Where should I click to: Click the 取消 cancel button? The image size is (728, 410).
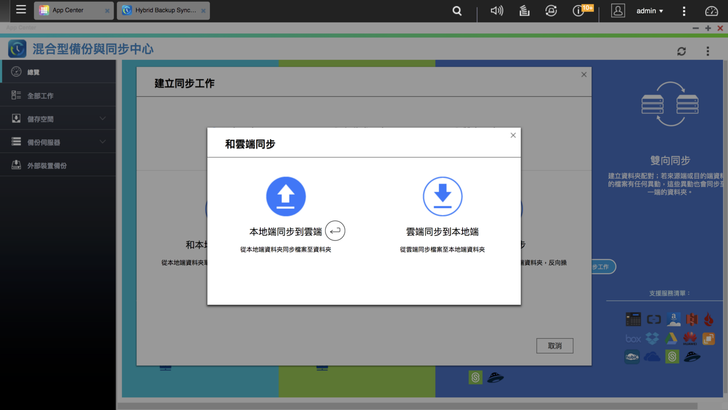[554, 345]
